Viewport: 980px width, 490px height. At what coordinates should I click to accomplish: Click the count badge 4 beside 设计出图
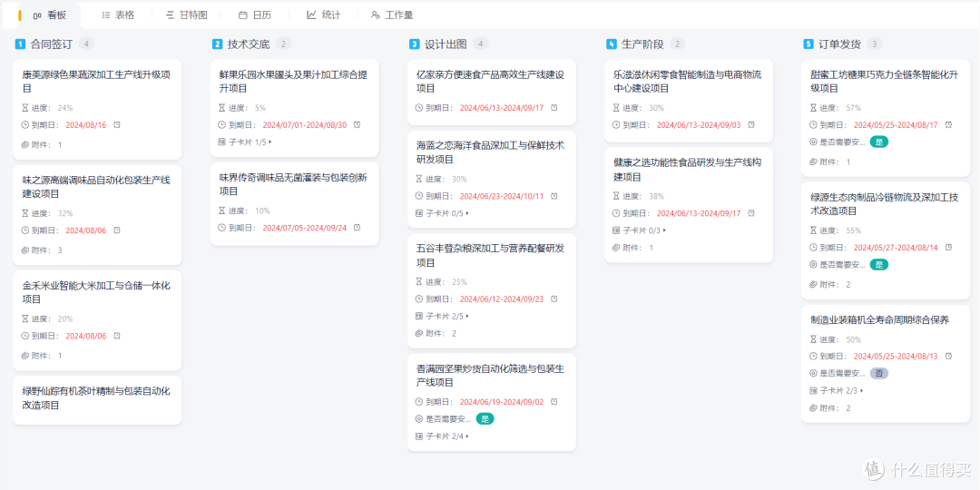481,44
